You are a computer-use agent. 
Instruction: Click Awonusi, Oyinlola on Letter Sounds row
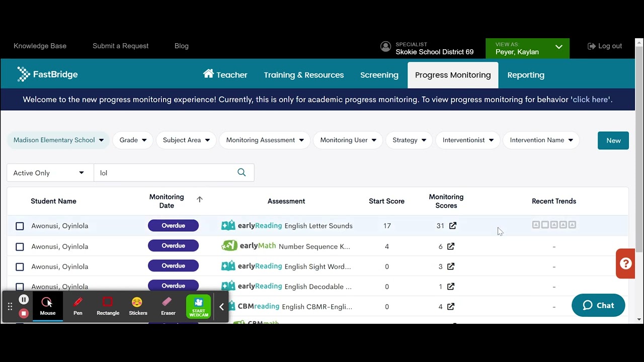(x=59, y=226)
